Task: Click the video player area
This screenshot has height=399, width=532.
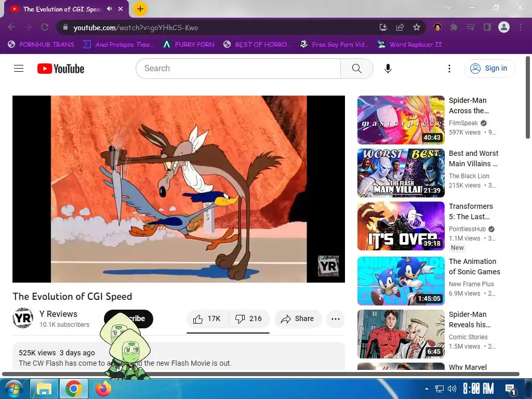Action: point(179,189)
